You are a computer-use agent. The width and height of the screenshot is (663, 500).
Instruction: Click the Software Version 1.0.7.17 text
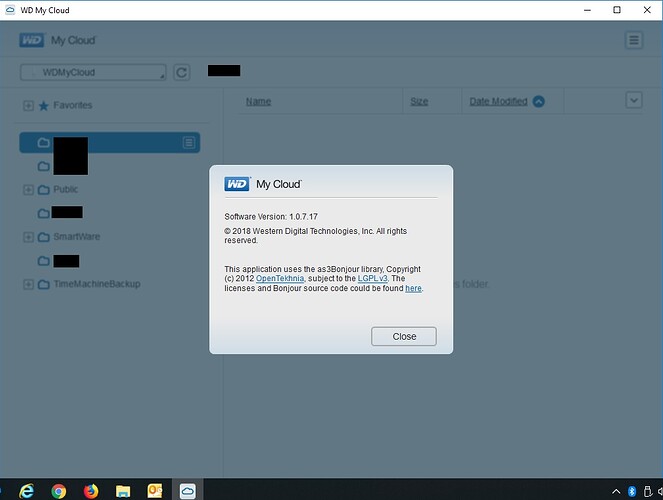coord(271,217)
